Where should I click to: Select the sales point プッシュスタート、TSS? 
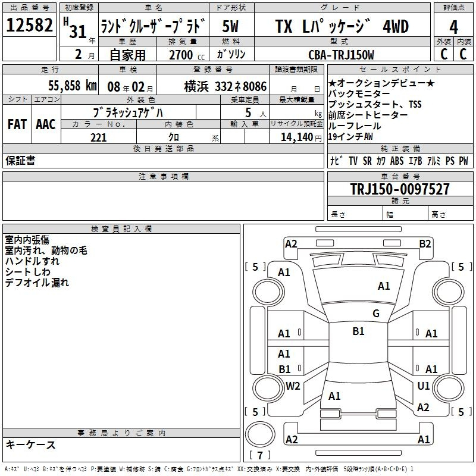[375, 104]
